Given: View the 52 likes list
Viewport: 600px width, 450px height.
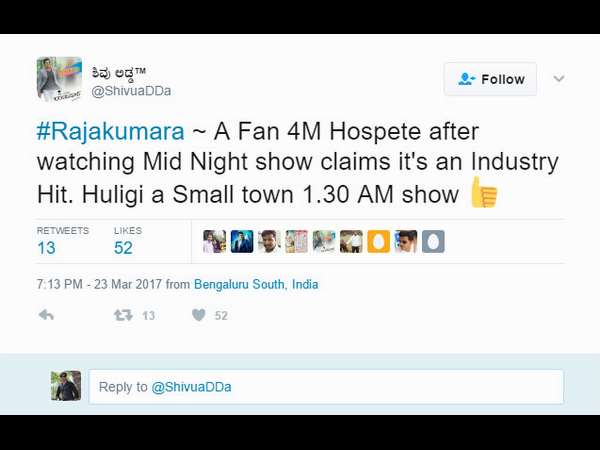Looking at the screenshot, I should (x=127, y=241).
